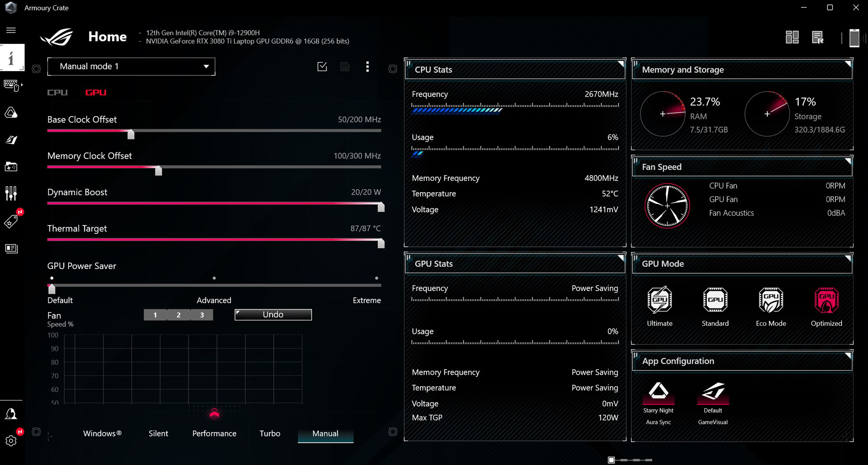Image resolution: width=868 pixels, height=465 pixels.
Task: Open the Manual mode 1 dropdown
Action: pos(131,66)
